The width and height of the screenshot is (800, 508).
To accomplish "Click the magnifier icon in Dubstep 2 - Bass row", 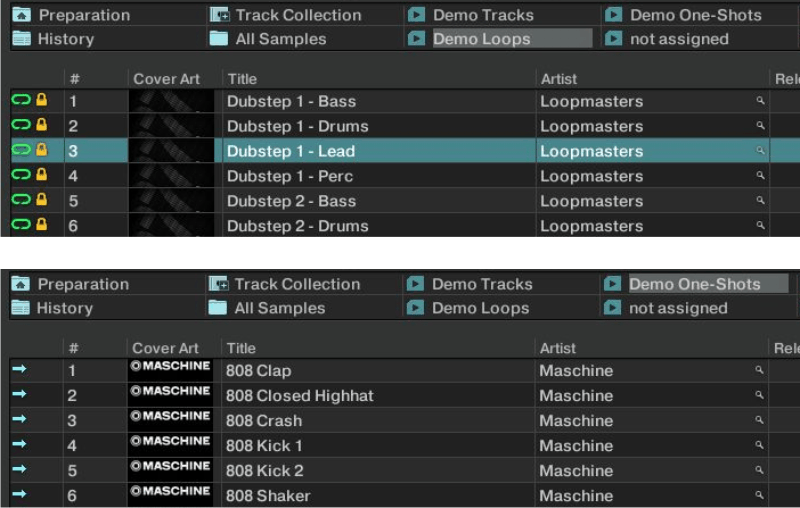I will point(760,201).
